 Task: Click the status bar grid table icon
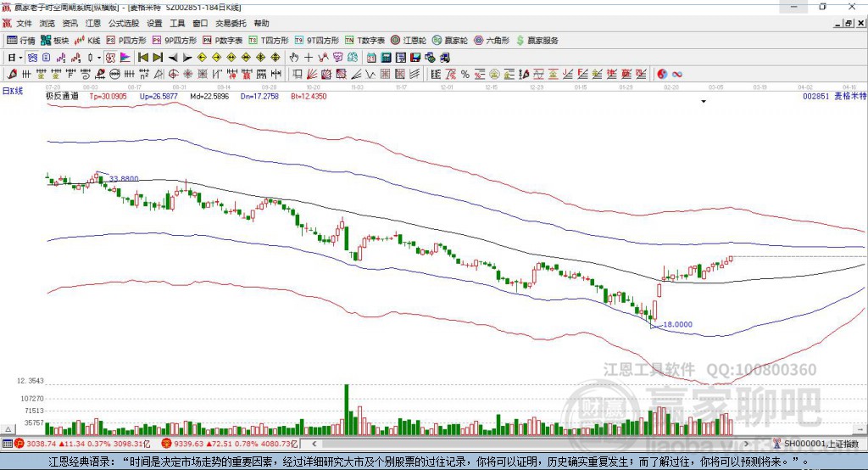[7, 444]
